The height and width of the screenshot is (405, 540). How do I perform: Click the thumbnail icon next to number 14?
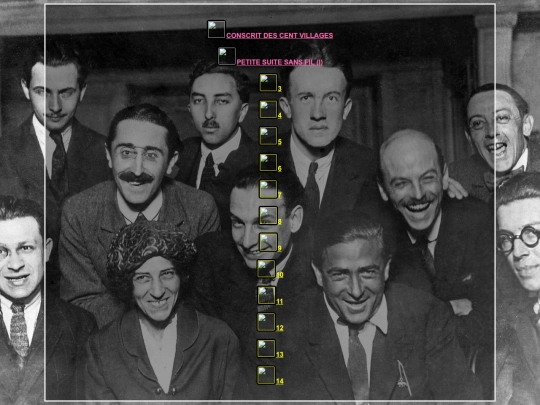click(x=266, y=375)
